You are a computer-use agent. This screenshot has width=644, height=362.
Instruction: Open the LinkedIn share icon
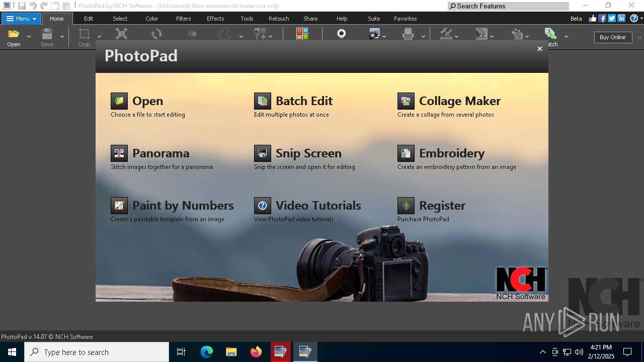click(x=621, y=19)
